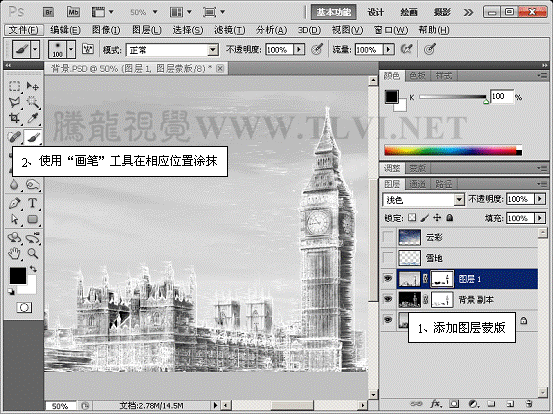This screenshot has width=553, height=414.
Task: Open the zoom level dropdown in top bar
Action: [x=155, y=12]
